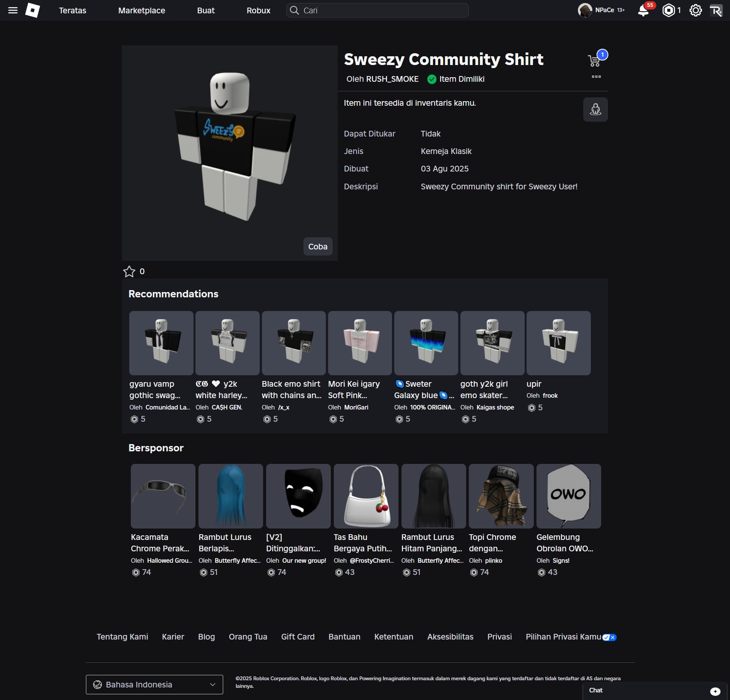Open the Orang Tua footer link
The height and width of the screenshot is (700, 730).
[248, 637]
